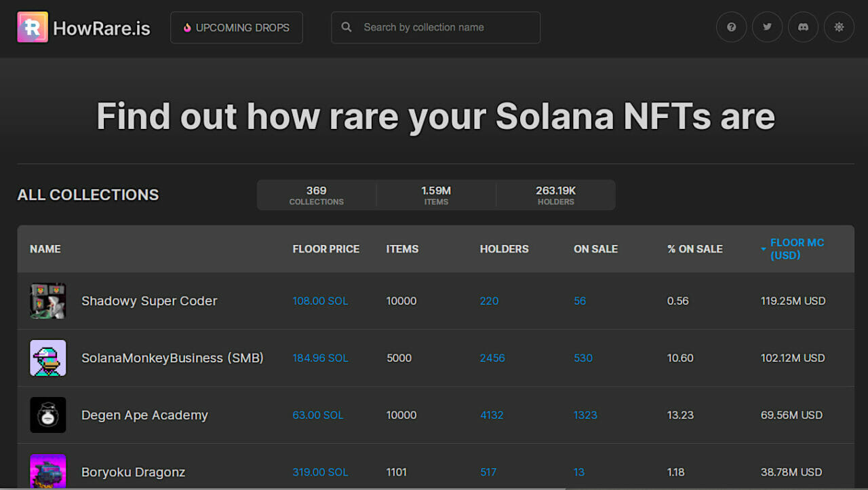
Task: Open the Degen Ape Academy collection name
Action: (144, 415)
